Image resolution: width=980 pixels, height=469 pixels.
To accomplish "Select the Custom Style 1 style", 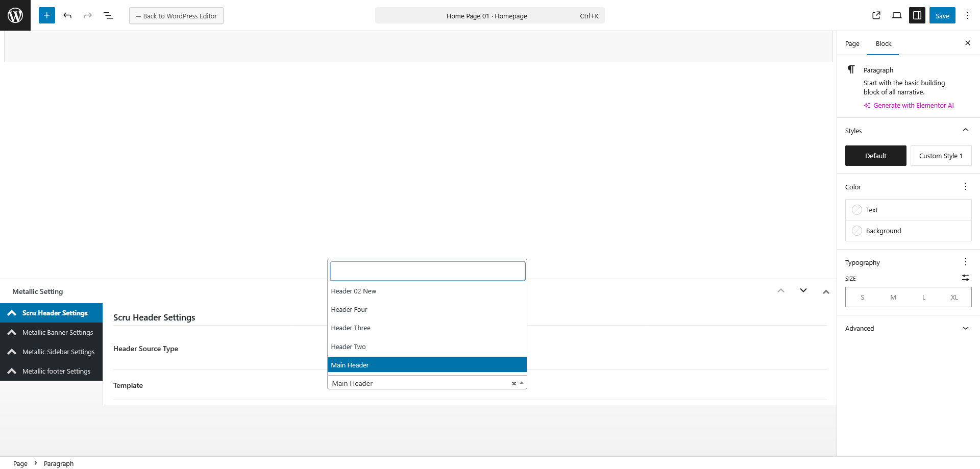I will click(941, 156).
